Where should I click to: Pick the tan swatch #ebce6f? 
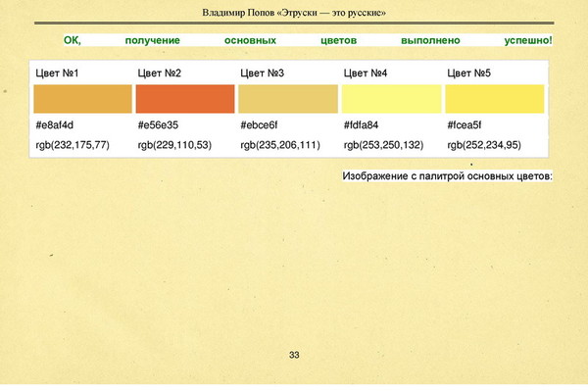288,99
